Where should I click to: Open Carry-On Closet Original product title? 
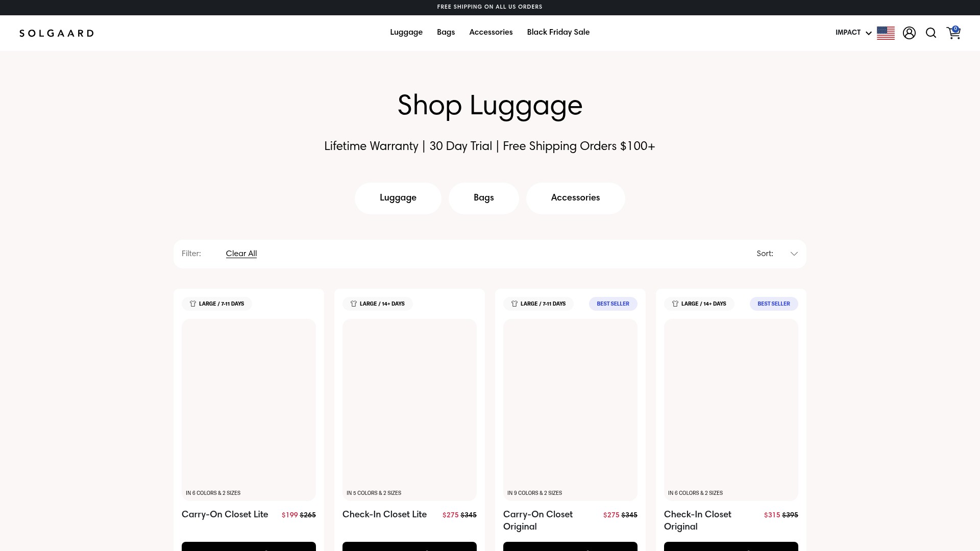coord(538,520)
